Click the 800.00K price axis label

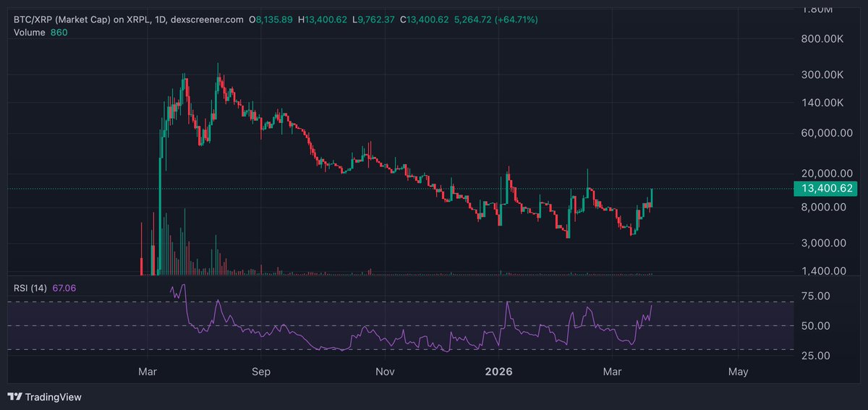click(x=822, y=40)
